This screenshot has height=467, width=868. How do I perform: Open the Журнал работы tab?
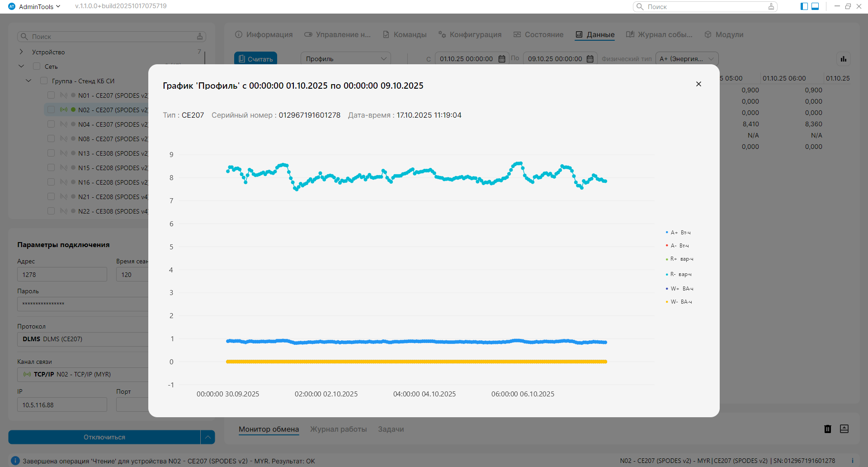[338, 429]
